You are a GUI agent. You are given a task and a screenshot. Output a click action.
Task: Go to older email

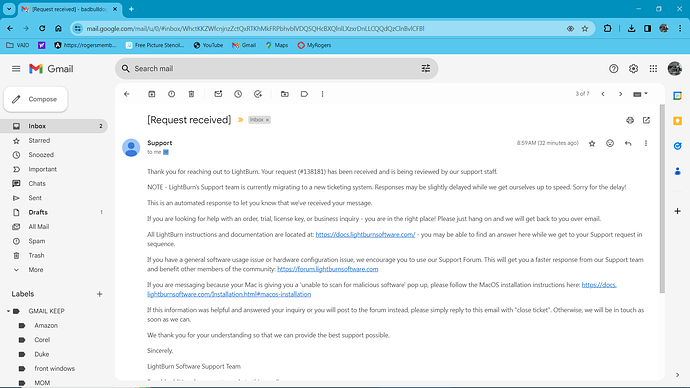coord(620,94)
